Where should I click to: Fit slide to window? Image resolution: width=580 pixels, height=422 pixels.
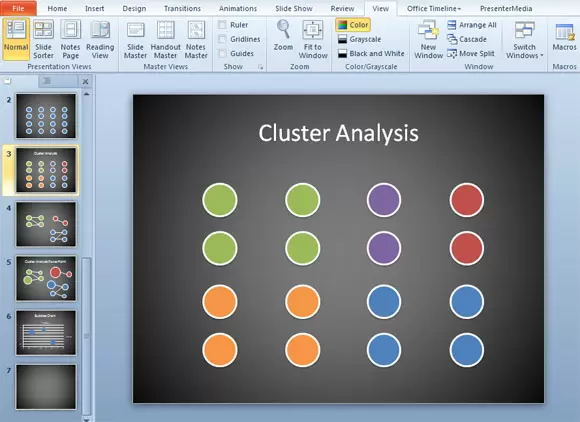coord(313,39)
